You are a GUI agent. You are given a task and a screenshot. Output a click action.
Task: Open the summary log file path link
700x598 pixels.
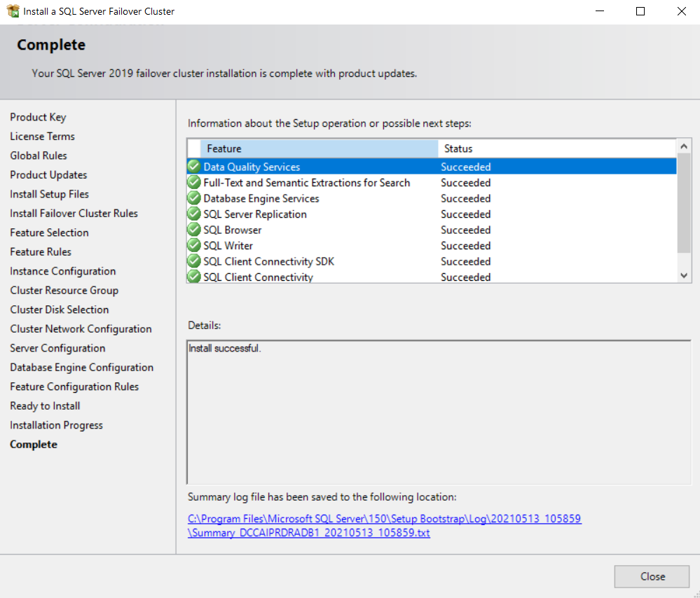(385, 526)
